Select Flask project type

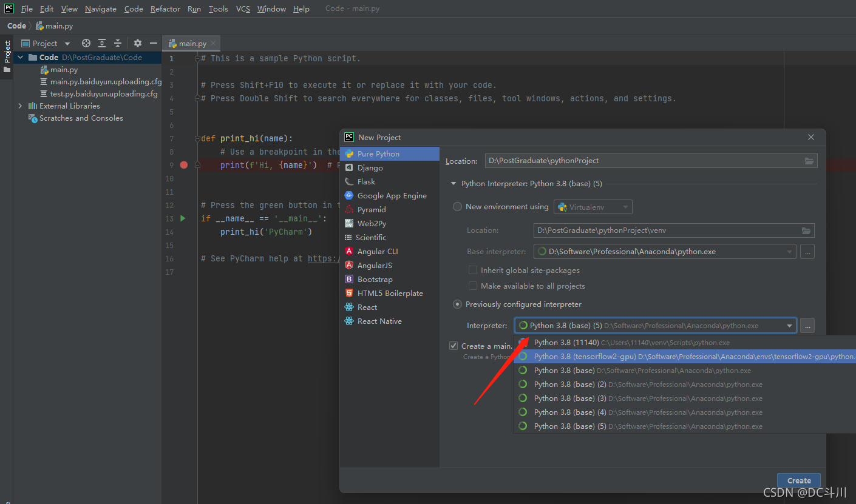click(x=390, y=182)
